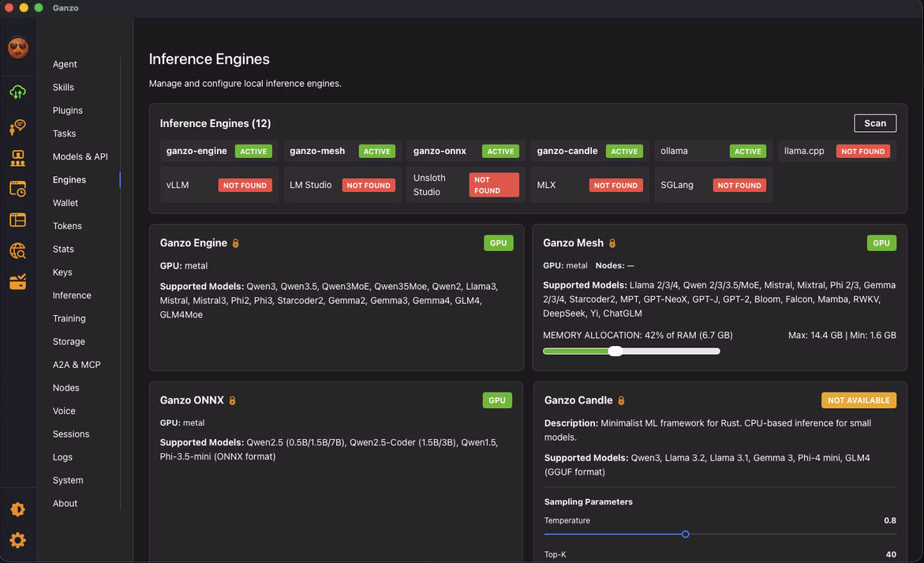The height and width of the screenshot is (563, 924).
Task: Select the ganzo-candle engine chip
Action: tap(590, 151)
